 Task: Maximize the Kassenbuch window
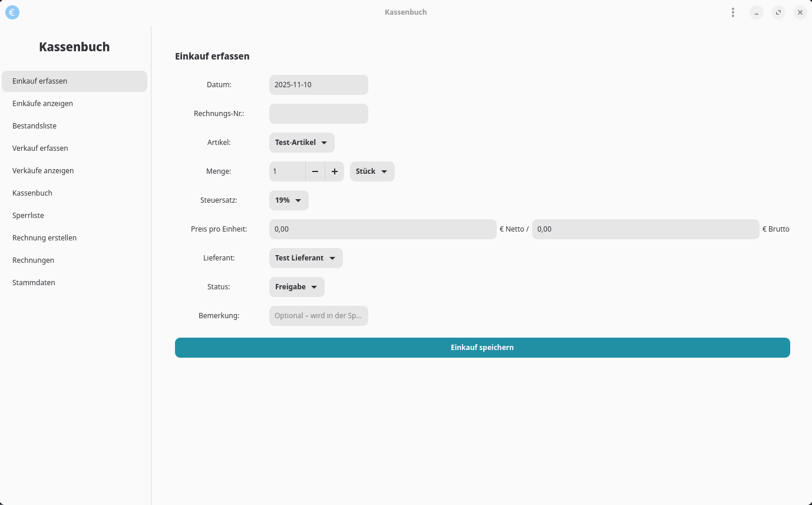tap(778, 12)
